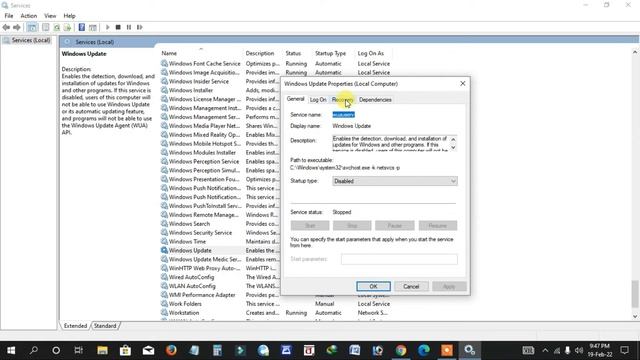Launch Firefox from the taskbar
The width and height of the screenshot is (640, 360).
coord(171,350)
